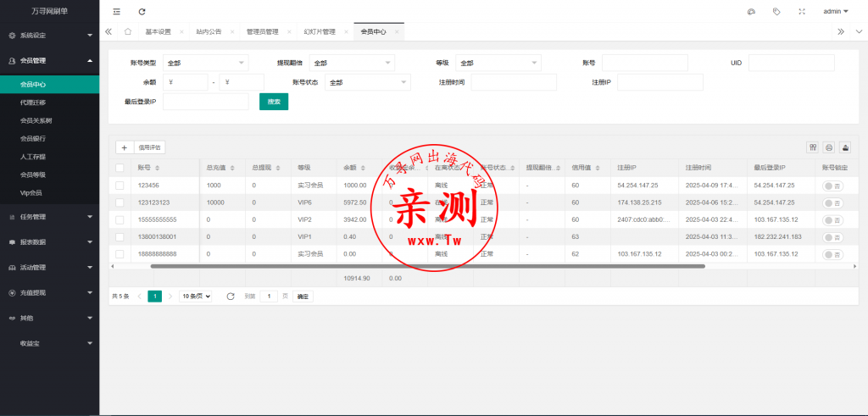
Task: Check the row checkbox for account 15555555555
Action: (120, 219)
